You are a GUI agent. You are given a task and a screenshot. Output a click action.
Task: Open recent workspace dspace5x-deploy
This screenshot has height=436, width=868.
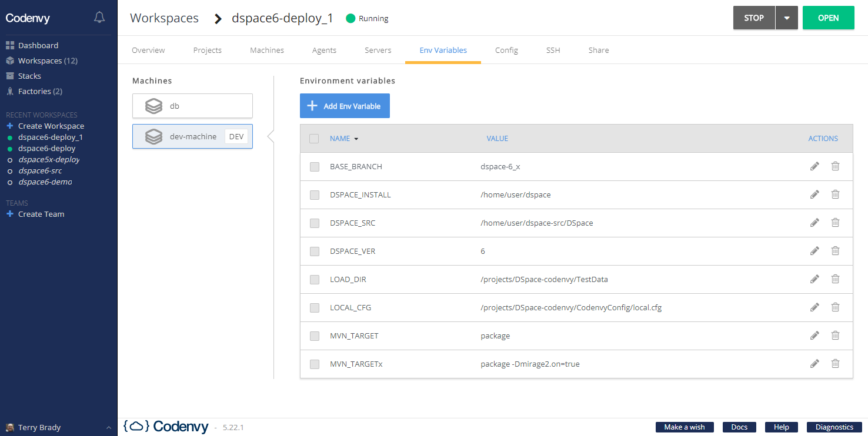click(x=49, y=159)
